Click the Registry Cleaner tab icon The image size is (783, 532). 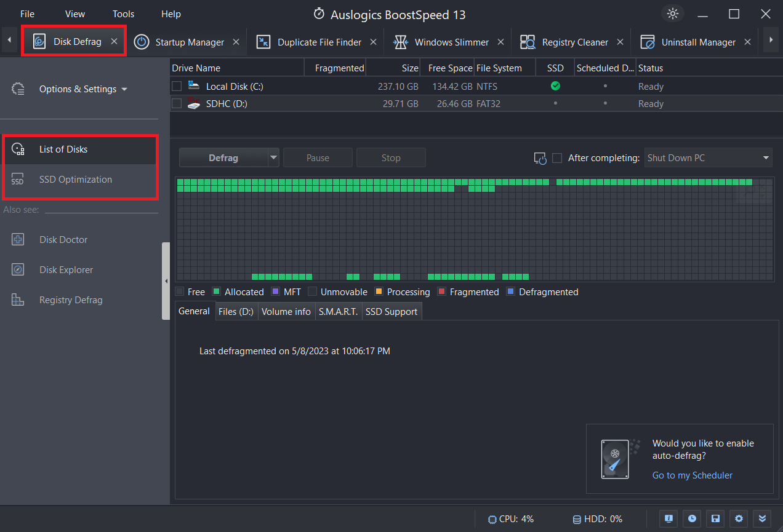point(528,42)
